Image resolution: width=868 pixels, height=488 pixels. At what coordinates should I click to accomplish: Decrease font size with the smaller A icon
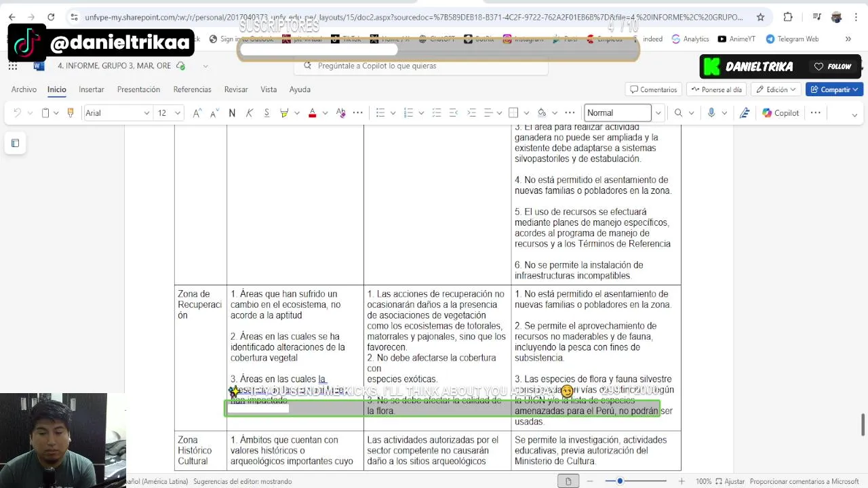[x=214, y=113]
